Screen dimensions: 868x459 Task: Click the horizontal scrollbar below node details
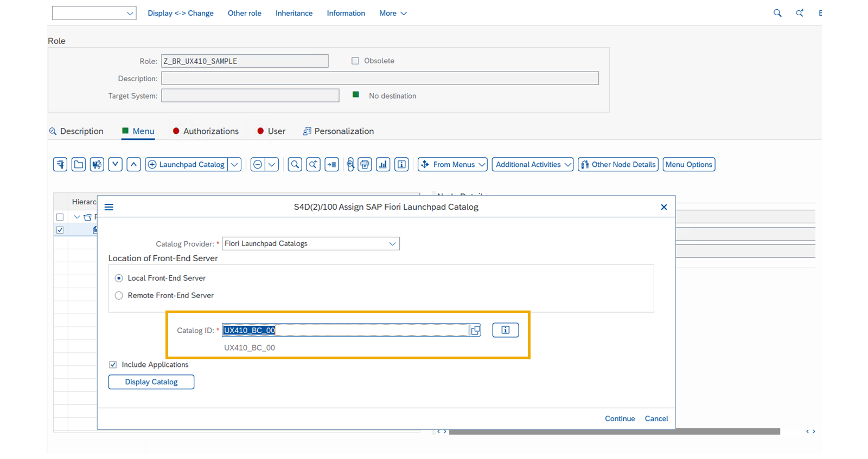click(x=615, y=431)
